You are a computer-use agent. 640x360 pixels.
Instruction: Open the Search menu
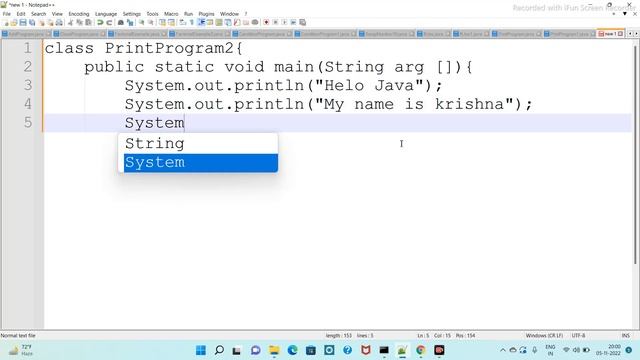pyautogui.click(x=38, y=14)
